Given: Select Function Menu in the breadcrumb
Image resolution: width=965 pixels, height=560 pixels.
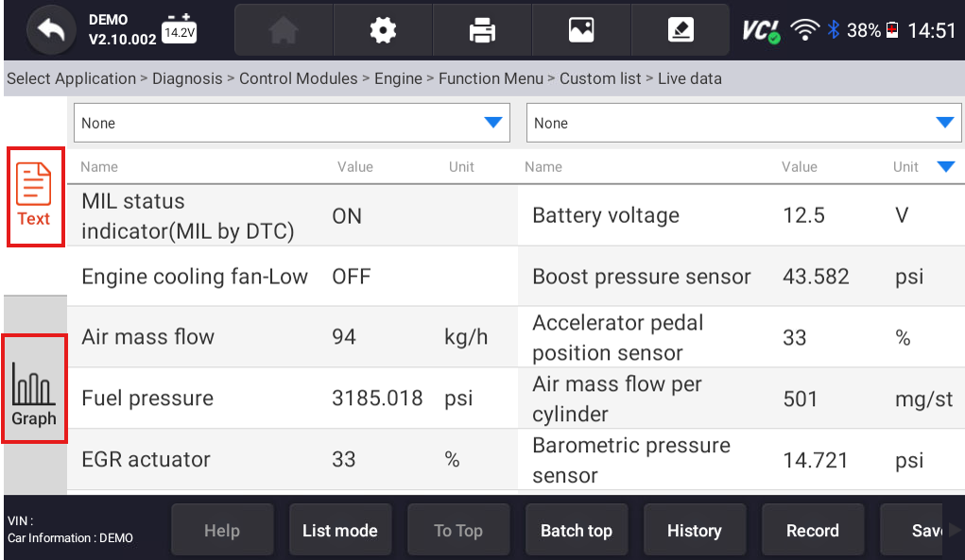Looking at the screenshot, I should [x=491, y=78].
